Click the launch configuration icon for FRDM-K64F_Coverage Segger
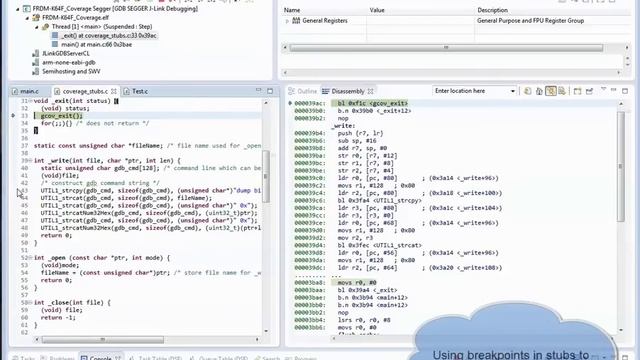This screenshot has height=360, width=640. (27, 9)
